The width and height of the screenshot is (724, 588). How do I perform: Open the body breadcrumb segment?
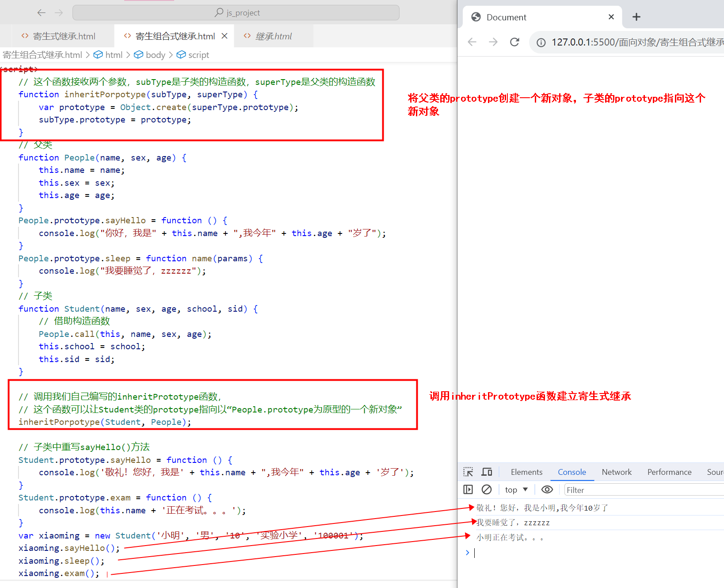(150, 55)
